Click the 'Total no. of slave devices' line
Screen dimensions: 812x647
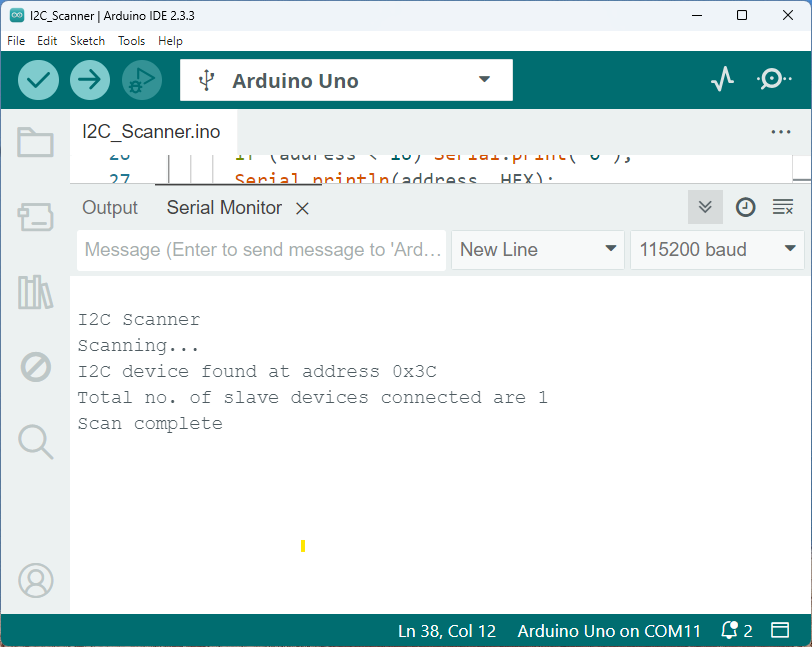pyautogui.click(x=313, y=397)
